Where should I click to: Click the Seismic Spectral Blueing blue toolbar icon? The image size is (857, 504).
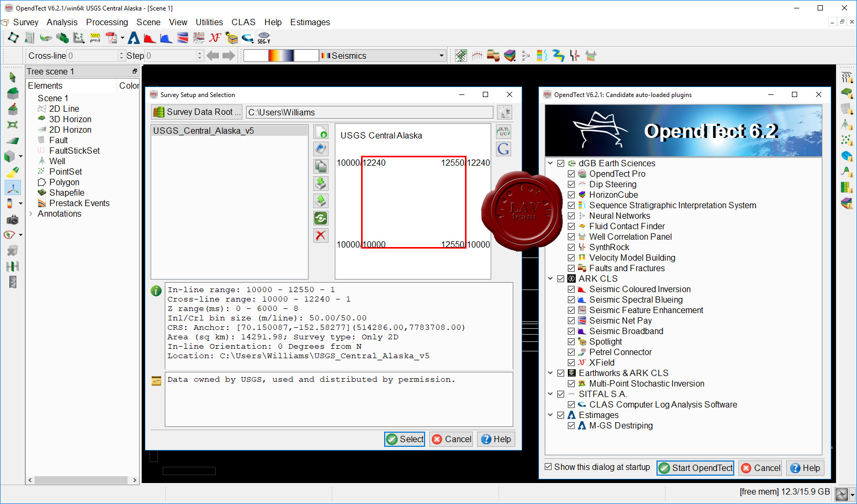(x=166, y=38)
